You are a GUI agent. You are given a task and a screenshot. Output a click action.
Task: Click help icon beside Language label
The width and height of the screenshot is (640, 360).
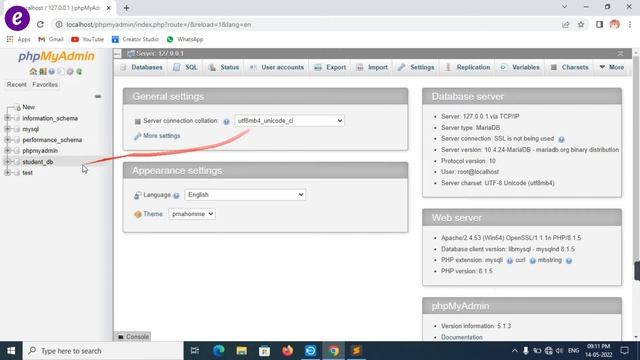point(176,196)
